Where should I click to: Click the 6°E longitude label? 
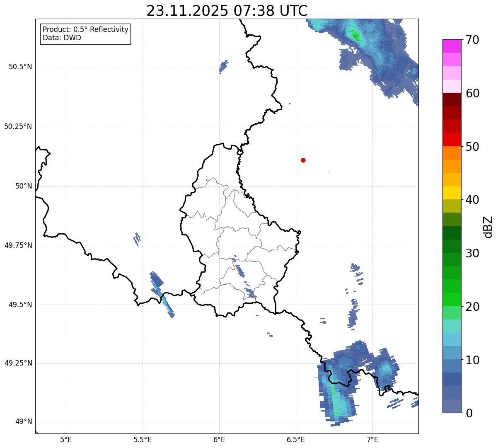(x=219, y=439)
